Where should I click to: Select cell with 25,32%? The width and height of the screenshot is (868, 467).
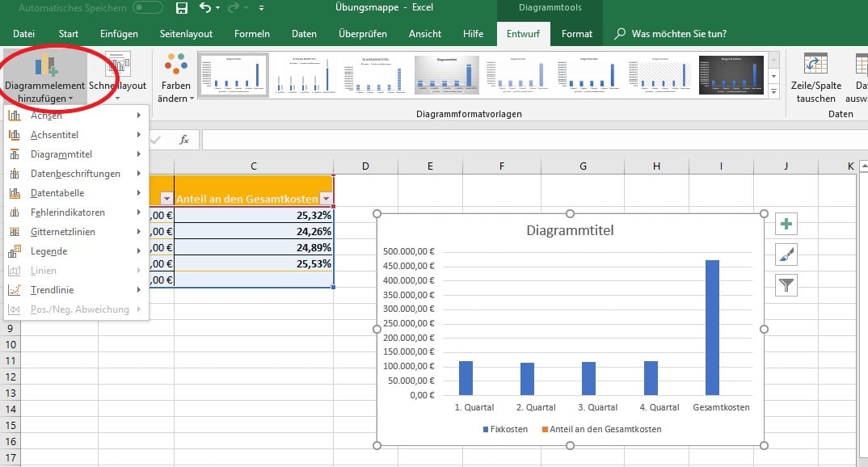[254, 215]
